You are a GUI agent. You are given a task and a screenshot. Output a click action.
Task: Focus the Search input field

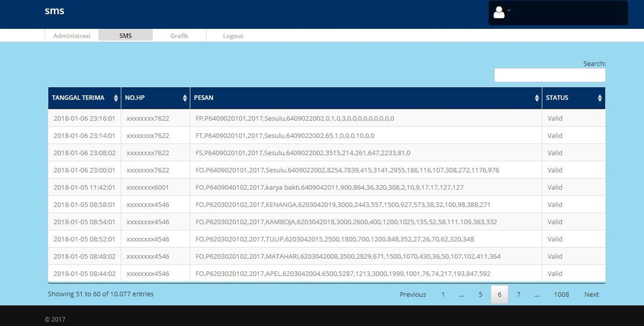pos(550,75)
